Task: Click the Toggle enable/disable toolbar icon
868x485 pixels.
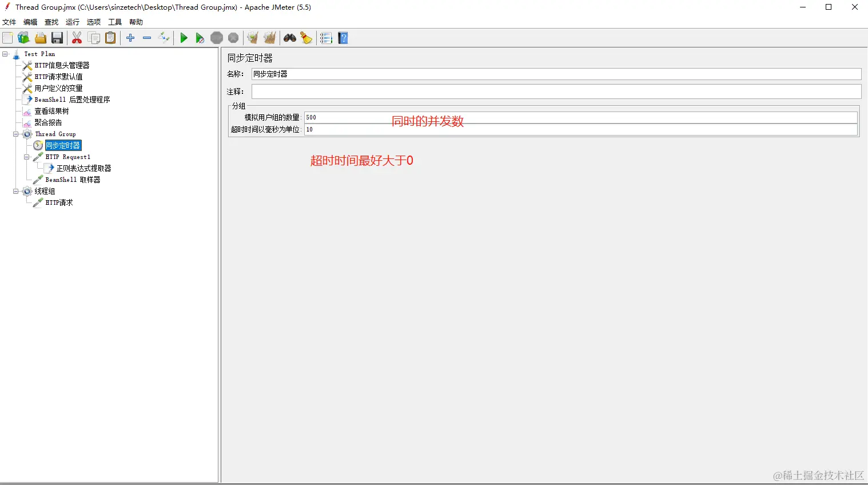Action: click(164, 38)
